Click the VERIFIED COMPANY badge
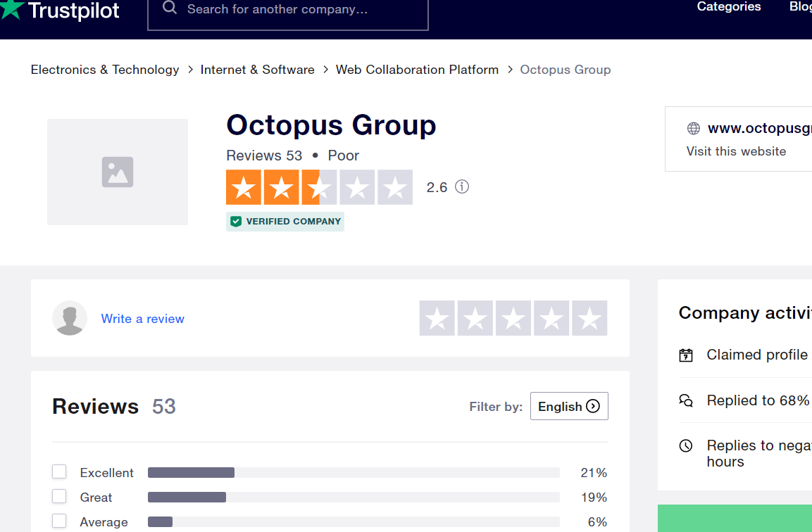This screenshot has width=812, height=532. (x=285, y=222)
